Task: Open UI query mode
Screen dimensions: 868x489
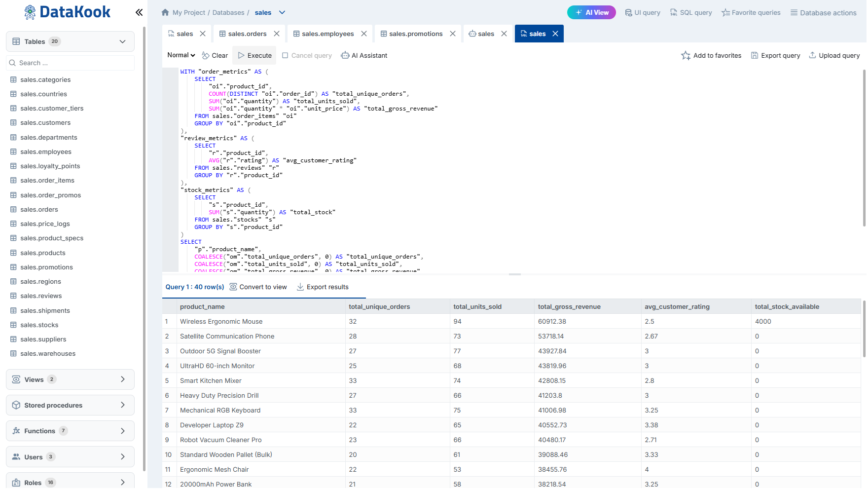Action: [x=643, y=12]
